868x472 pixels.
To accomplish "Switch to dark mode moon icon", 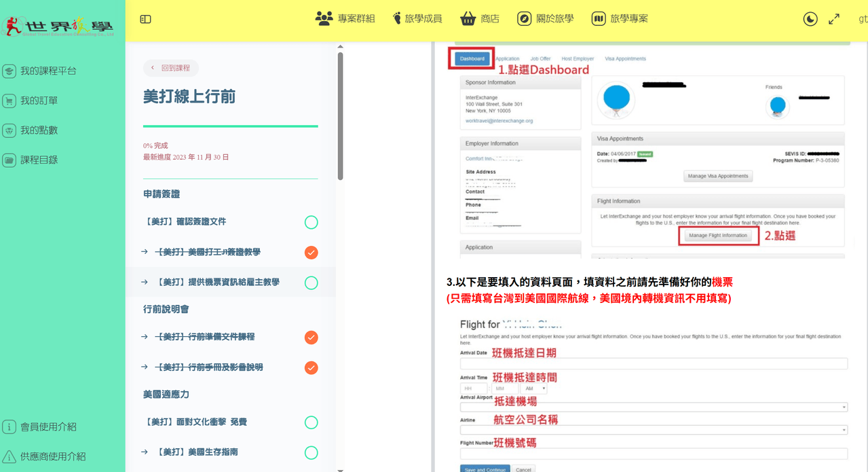I will click(x=810, y=19).
